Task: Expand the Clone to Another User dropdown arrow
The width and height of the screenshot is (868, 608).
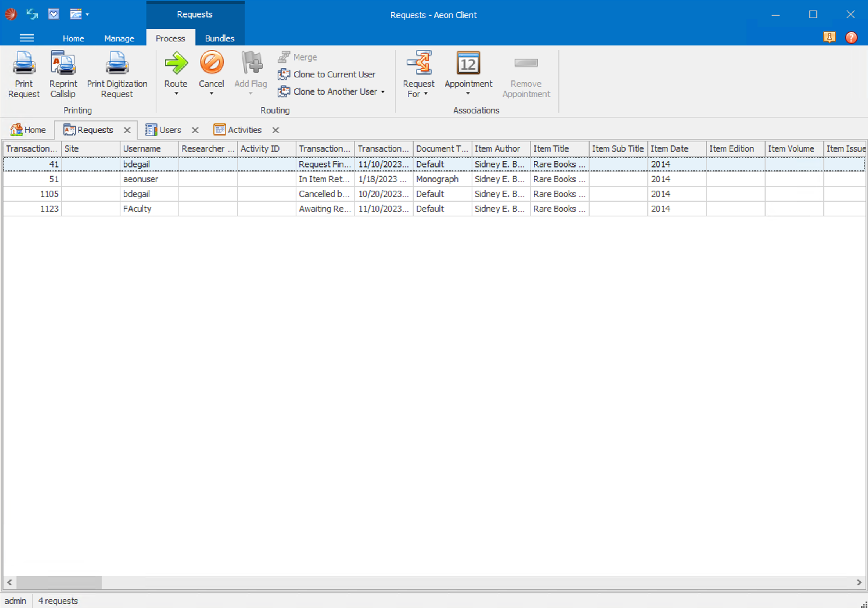Action: [383, 92]
